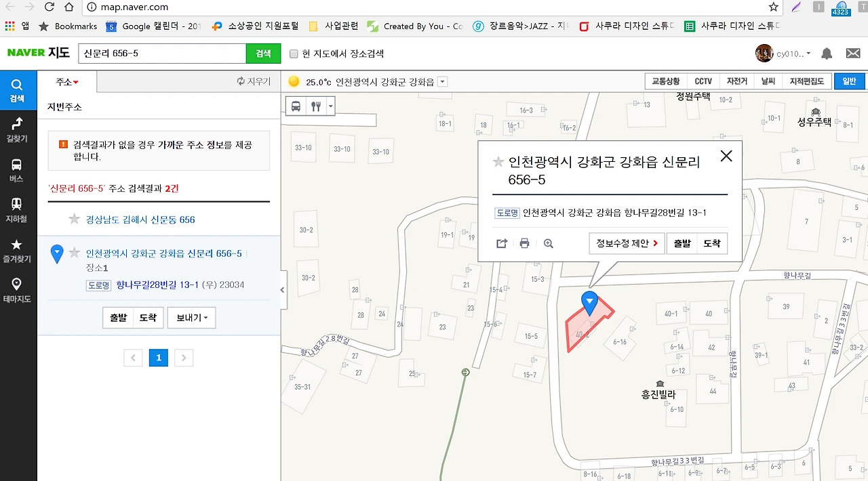
Task: Open the 주소 search type dropdown
Action: point(66,81)
